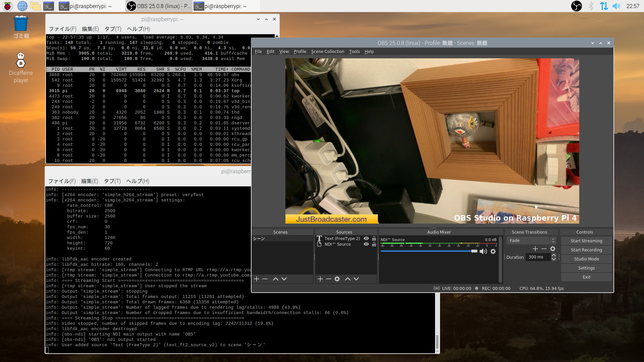
Task: Lock the NDI Source with its padlock icon
Action: click(374, 244)
